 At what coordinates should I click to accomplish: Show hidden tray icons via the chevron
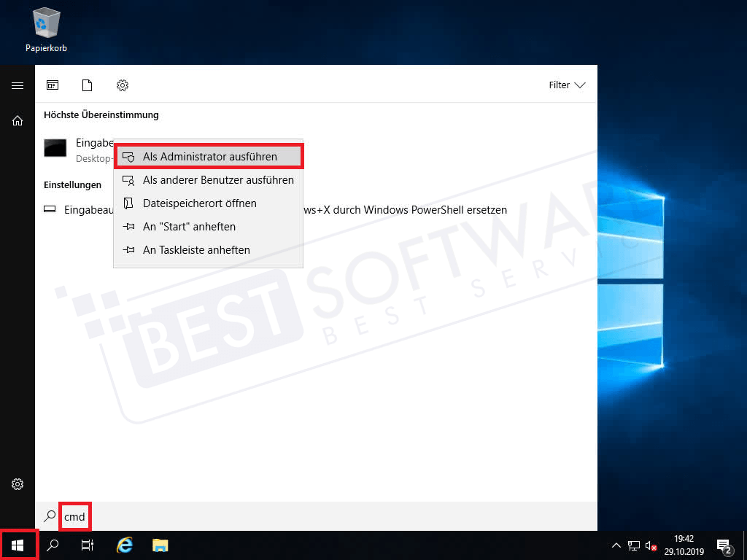click(x=616, y=545)
